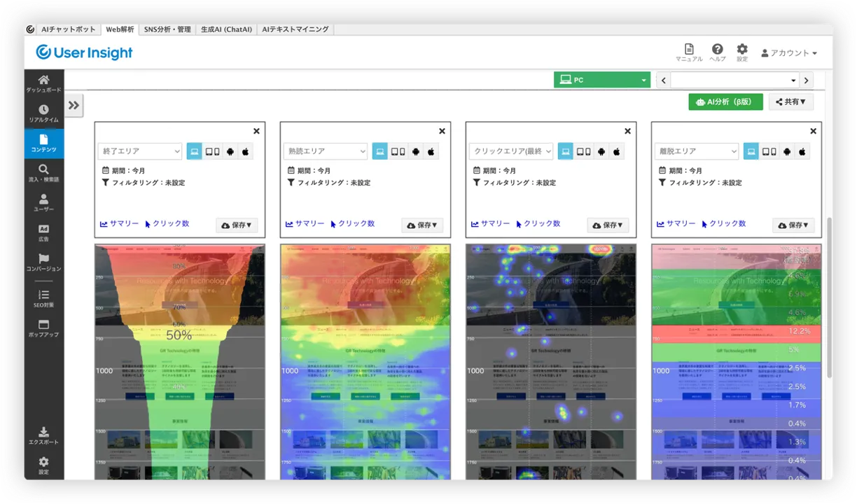Select the Android device toggle in 熟読エリア panel
Screen dimensions: 857x504
415,151
